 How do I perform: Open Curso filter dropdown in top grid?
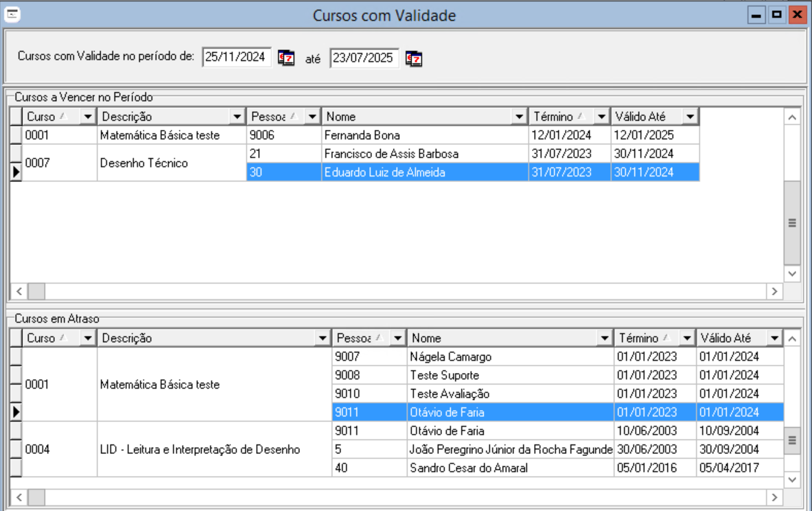pos(87,117)
